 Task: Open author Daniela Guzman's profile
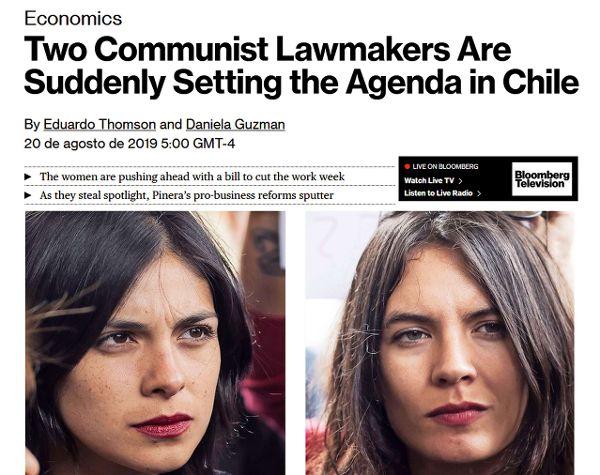[x=235, y=124]
